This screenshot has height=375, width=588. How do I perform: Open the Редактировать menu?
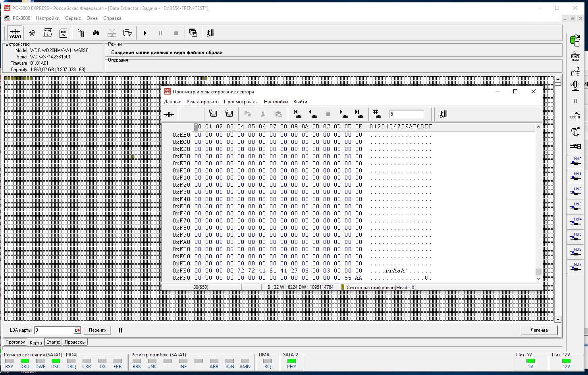202,102
